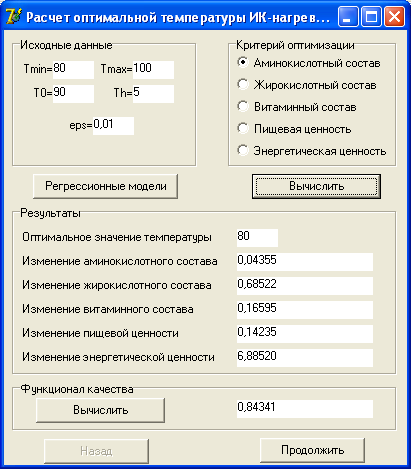This screenshot has width=411, height=469.
Task: Focus the T0 input field
Action: click(x=73, y=93)
